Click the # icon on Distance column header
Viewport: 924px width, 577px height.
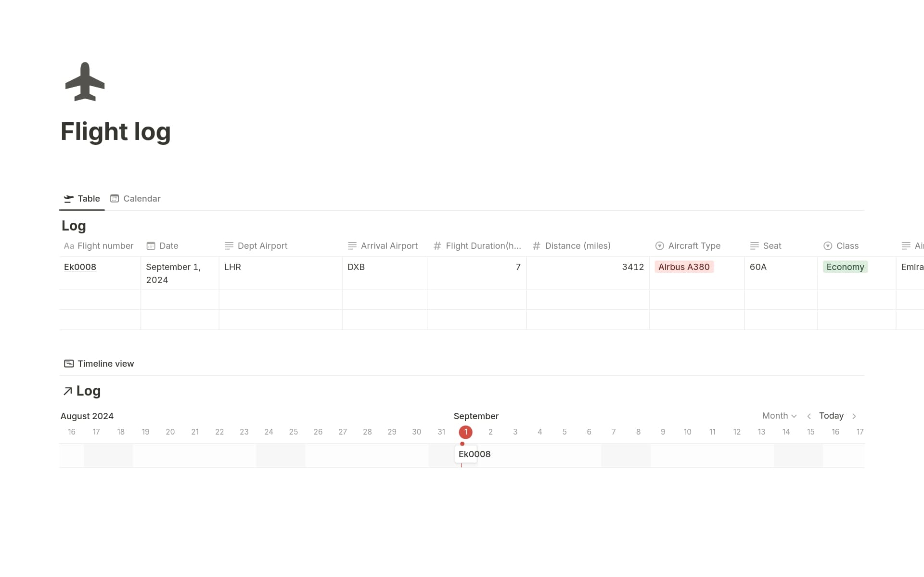pyautogui.click(x=537, y=246)
